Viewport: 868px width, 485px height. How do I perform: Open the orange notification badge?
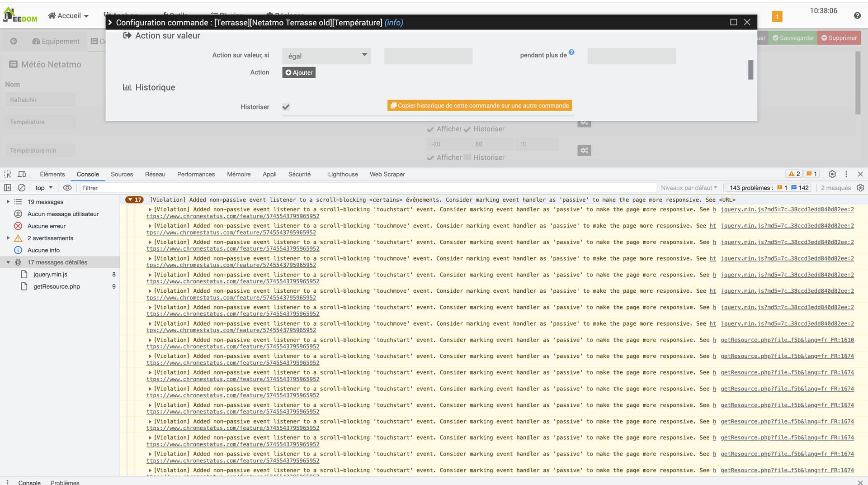click(777, 17)
